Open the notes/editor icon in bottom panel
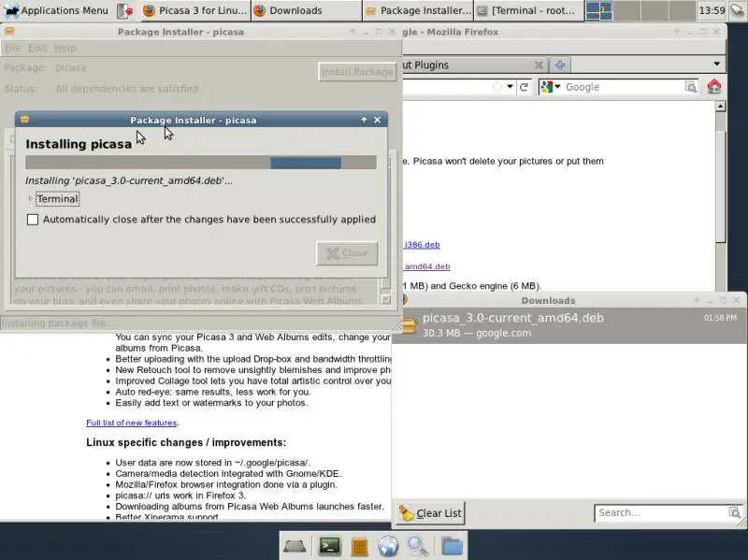 click(360, 546)
